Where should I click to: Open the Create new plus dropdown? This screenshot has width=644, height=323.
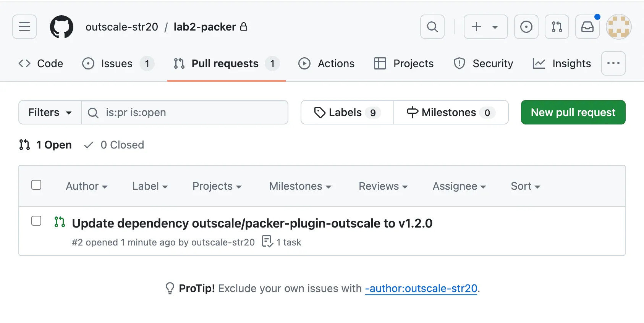coord(485,27)
